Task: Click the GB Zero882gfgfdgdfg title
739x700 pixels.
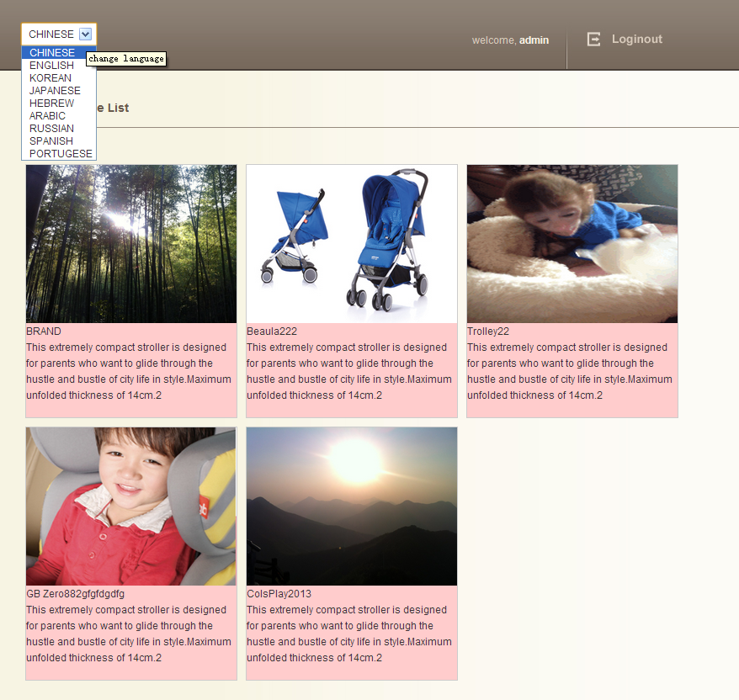Action: click(76, 594)
